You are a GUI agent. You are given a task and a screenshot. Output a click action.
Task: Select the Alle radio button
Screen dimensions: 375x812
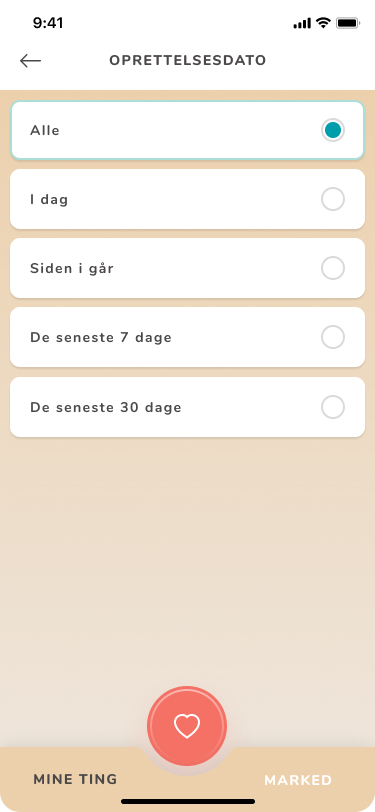(333, 130)
